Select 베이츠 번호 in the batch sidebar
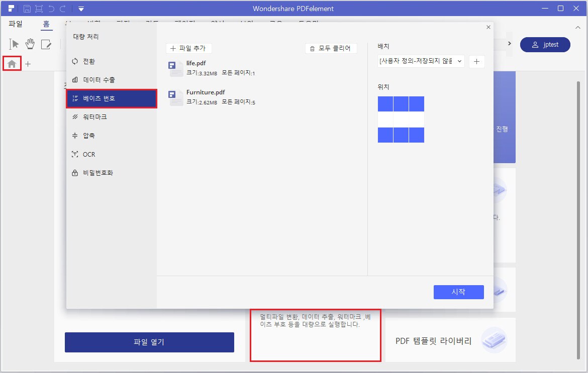The image size is (588, 373). 112,98
